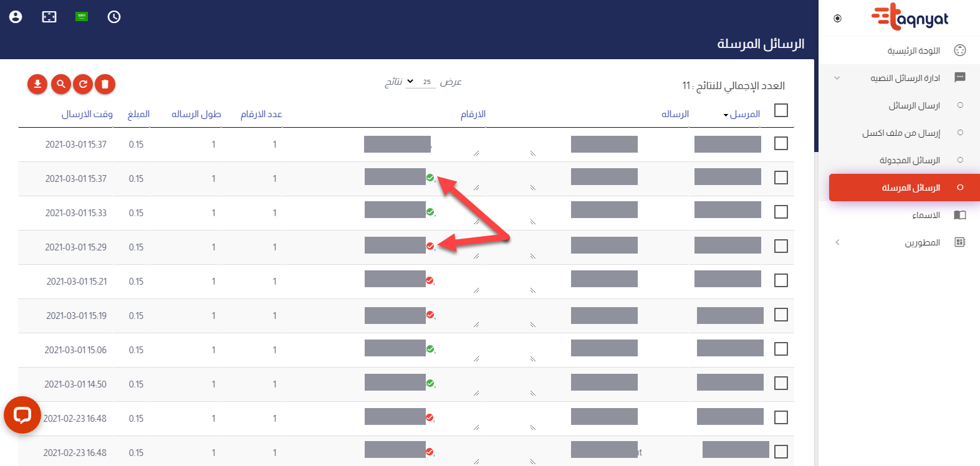Image resolution: width=980 pixels, height=466 pixels.
Task: Sort by الارقام column header
Action: [x=473, y=114]
